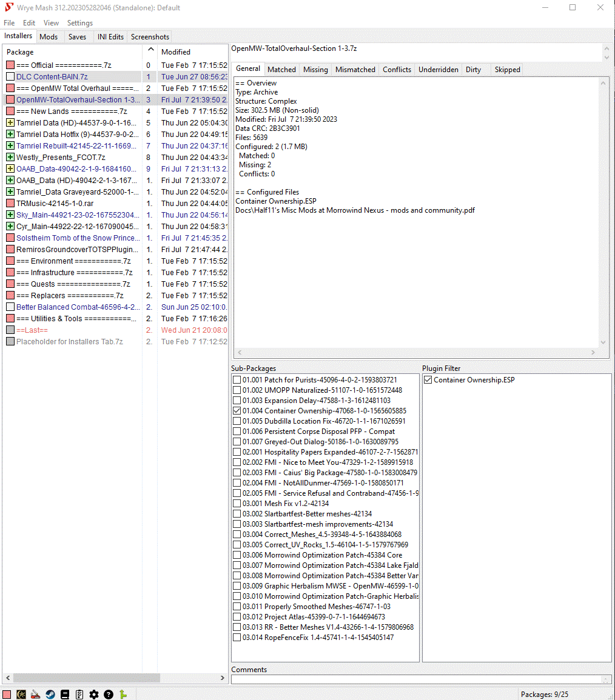Check 01.007 Greyed-Out Dialog sub-package

point(237,442)
